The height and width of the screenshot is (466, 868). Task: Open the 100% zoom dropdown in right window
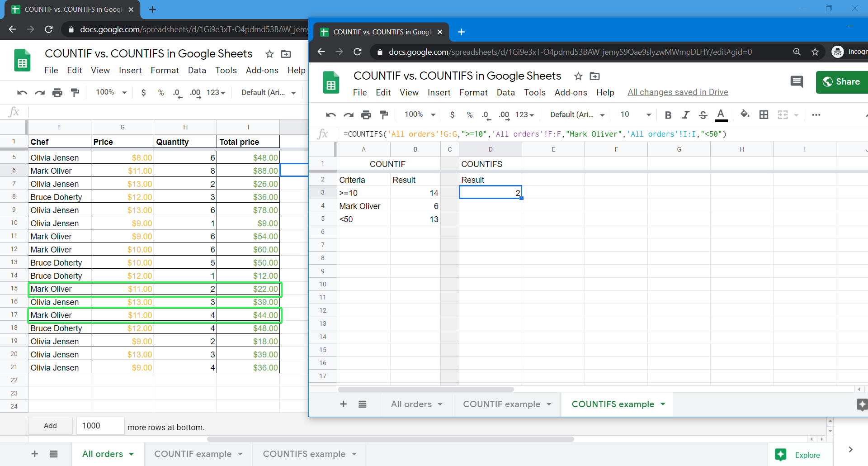[420, 114]
